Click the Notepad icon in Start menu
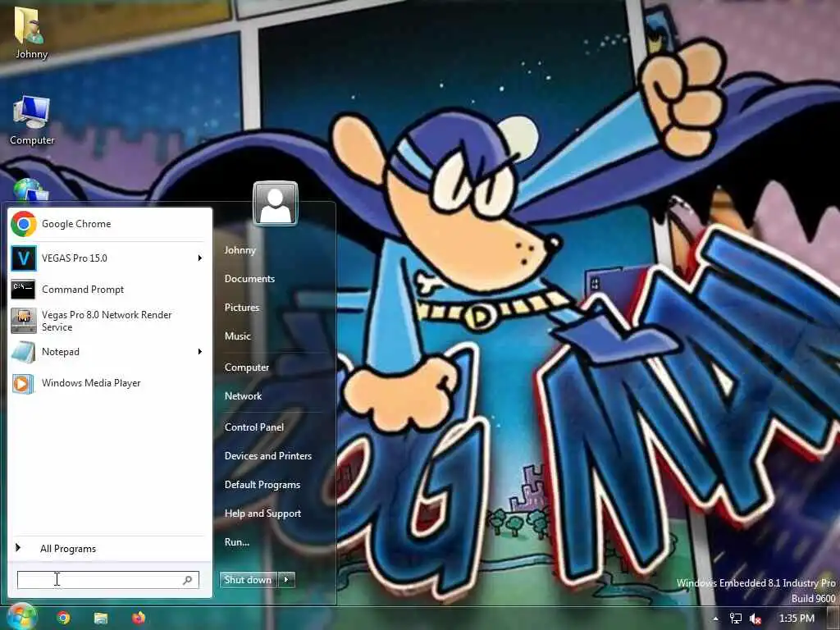Viewport: 840px width, 630px height. coord(24,352)
